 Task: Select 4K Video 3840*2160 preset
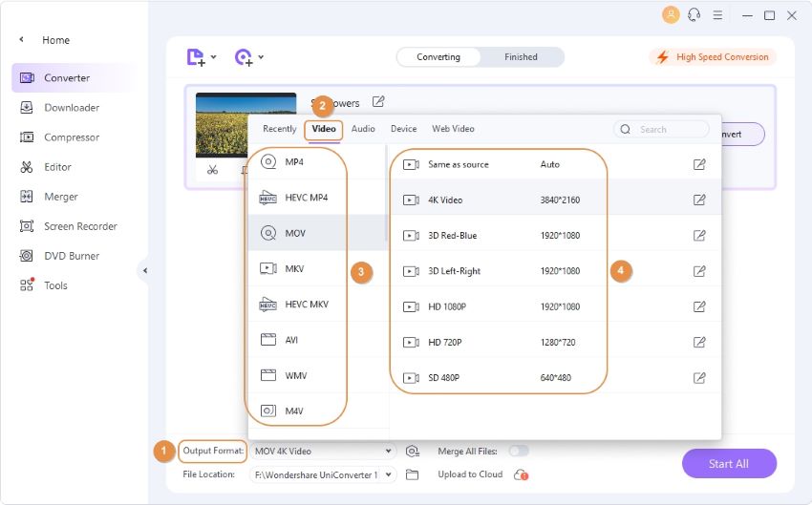555,200
